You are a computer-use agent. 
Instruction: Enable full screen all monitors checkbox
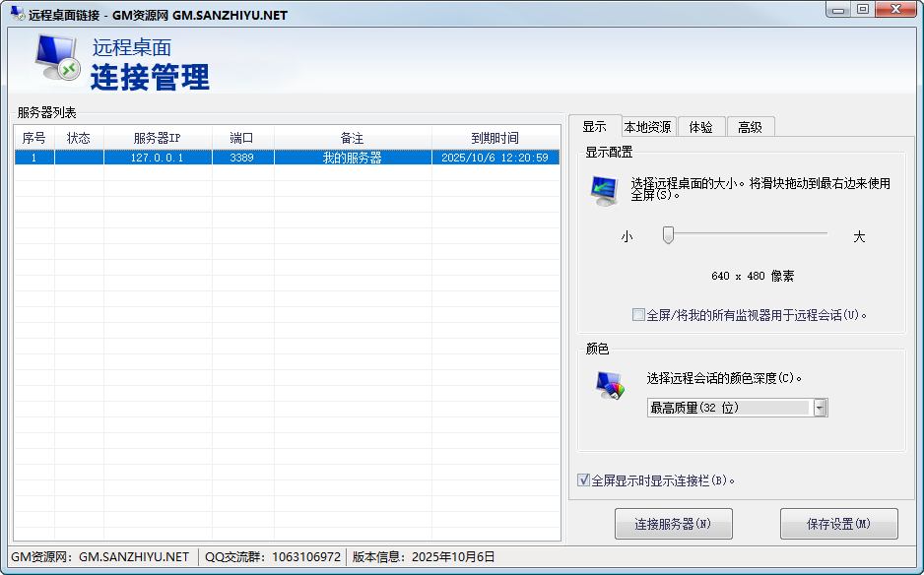point(638,315)
